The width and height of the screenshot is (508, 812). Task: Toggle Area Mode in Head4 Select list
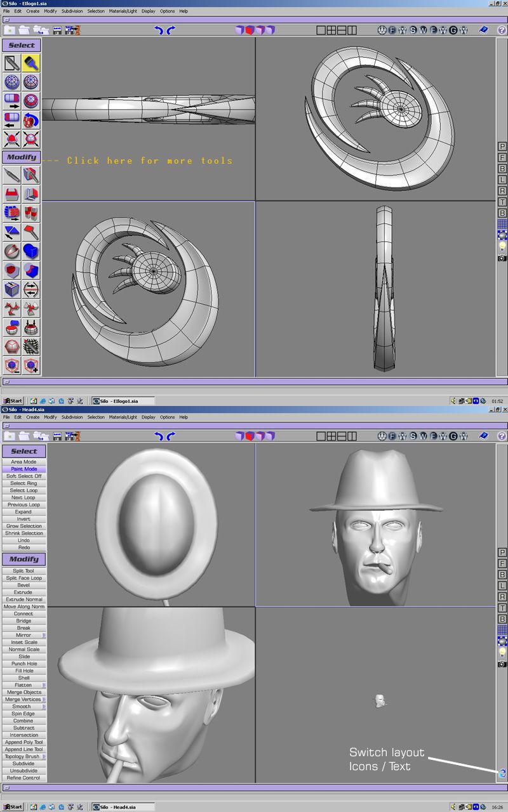[23, 462]
